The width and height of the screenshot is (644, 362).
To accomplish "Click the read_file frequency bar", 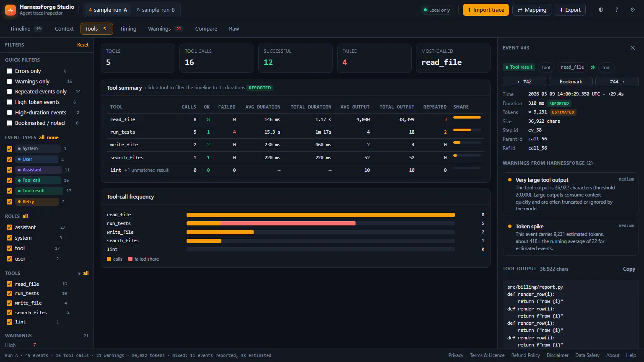I will point(321,215).
